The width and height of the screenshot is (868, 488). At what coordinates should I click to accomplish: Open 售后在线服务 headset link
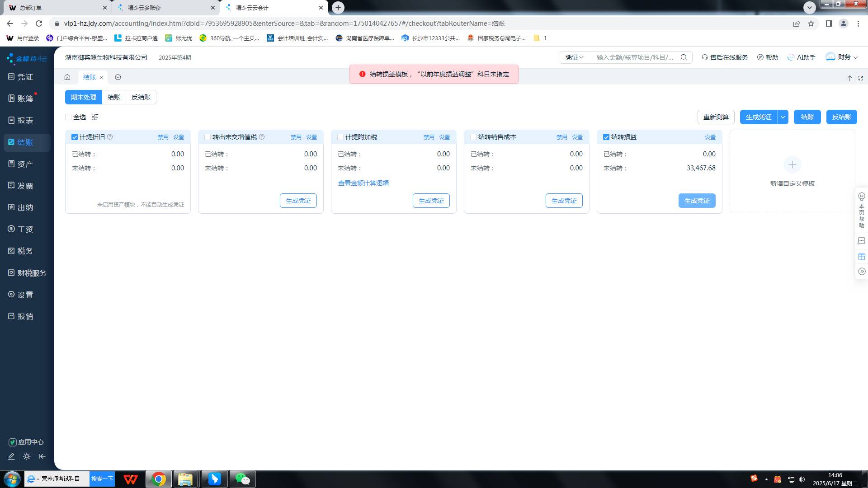point(725,57)
